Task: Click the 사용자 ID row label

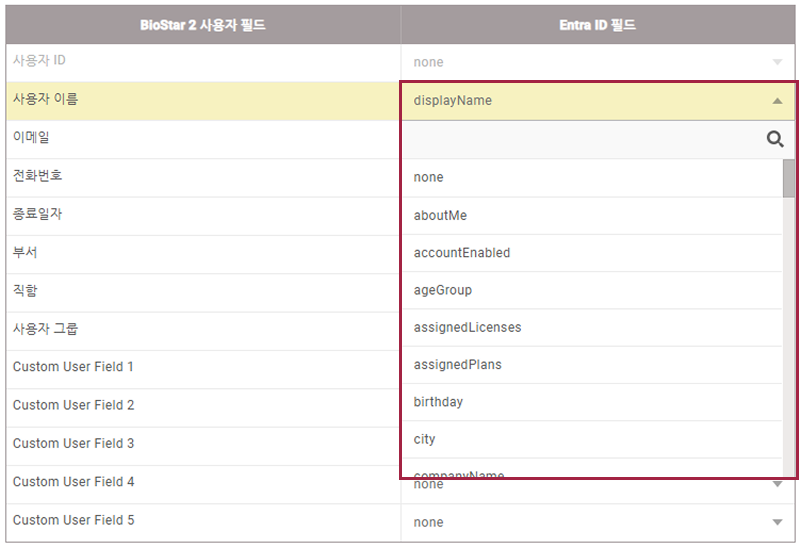Action: [x=39, y=60]
